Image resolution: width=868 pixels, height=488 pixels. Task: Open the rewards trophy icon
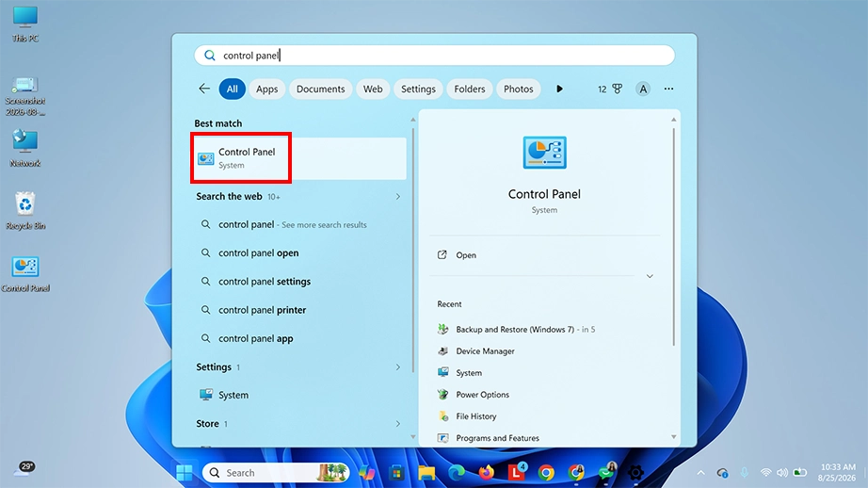tap(618, 89)
